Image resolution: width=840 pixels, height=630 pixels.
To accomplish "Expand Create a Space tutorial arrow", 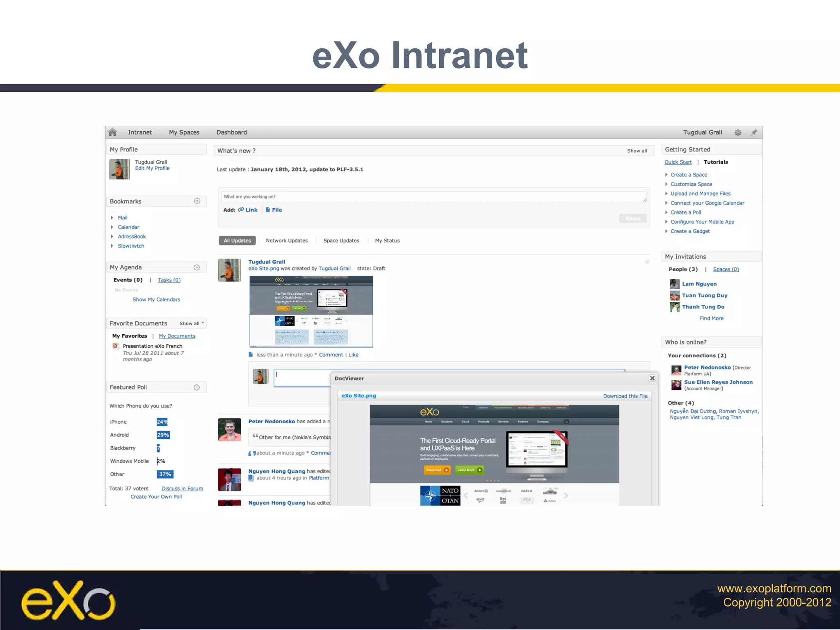I will [x=667, y=175].
